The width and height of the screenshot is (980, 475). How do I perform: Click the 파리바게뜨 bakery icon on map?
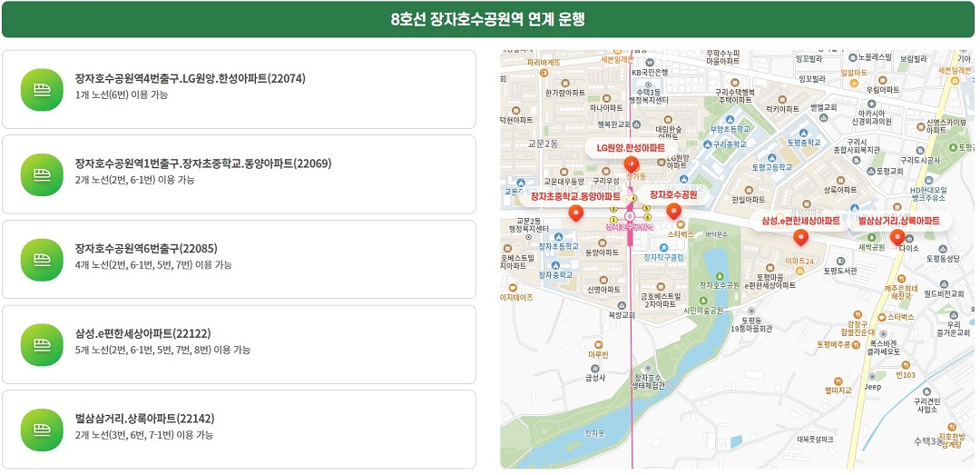[x=544, y=74]
